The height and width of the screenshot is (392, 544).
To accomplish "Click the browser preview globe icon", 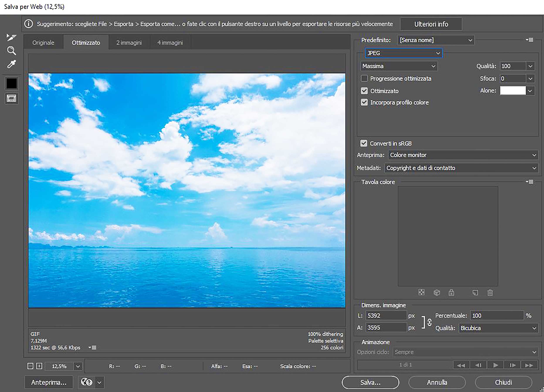I will coord(86,382).
